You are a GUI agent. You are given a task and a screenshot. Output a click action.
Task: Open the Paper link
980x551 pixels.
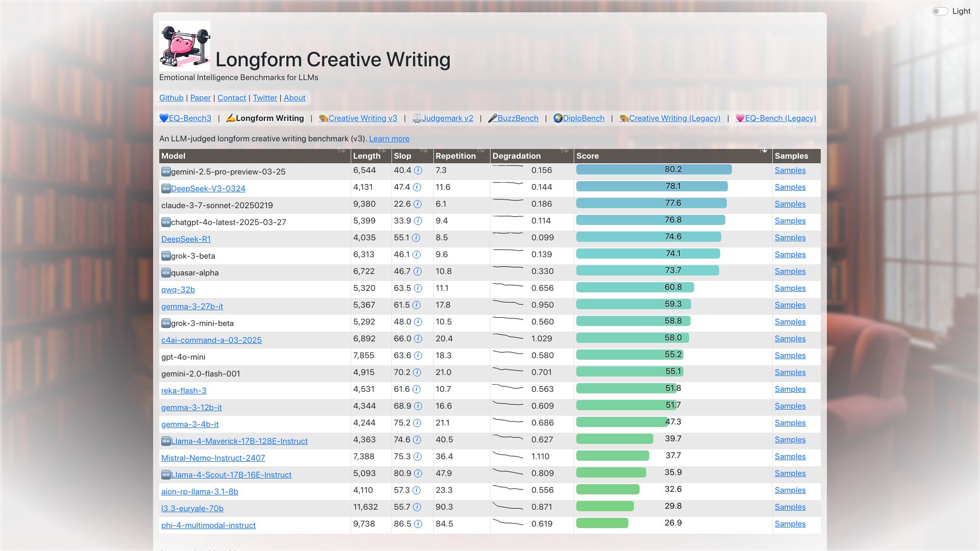[x=201, y=98]
